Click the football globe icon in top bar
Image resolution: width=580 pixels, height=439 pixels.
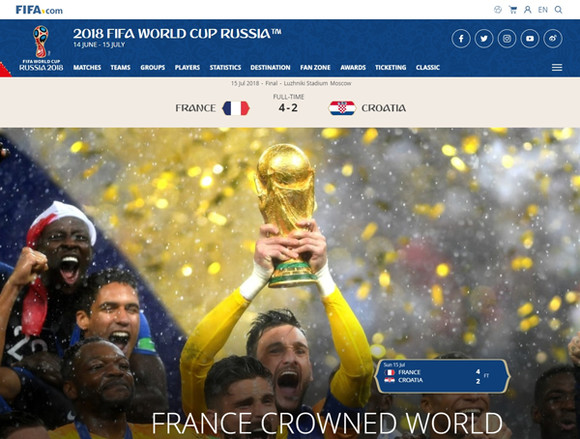(498, 10)
